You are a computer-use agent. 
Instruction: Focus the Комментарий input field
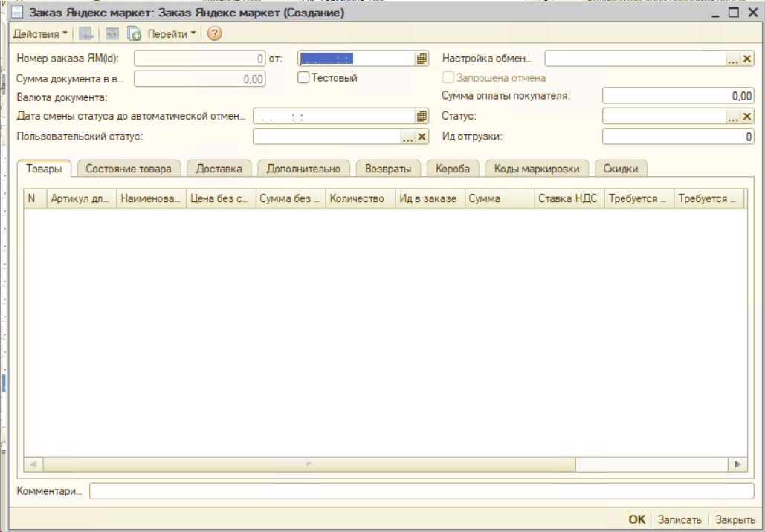(422, 491)
